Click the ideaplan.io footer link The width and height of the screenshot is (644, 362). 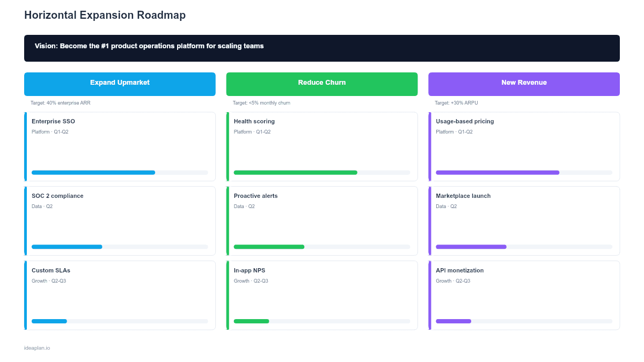pos(36,348)
